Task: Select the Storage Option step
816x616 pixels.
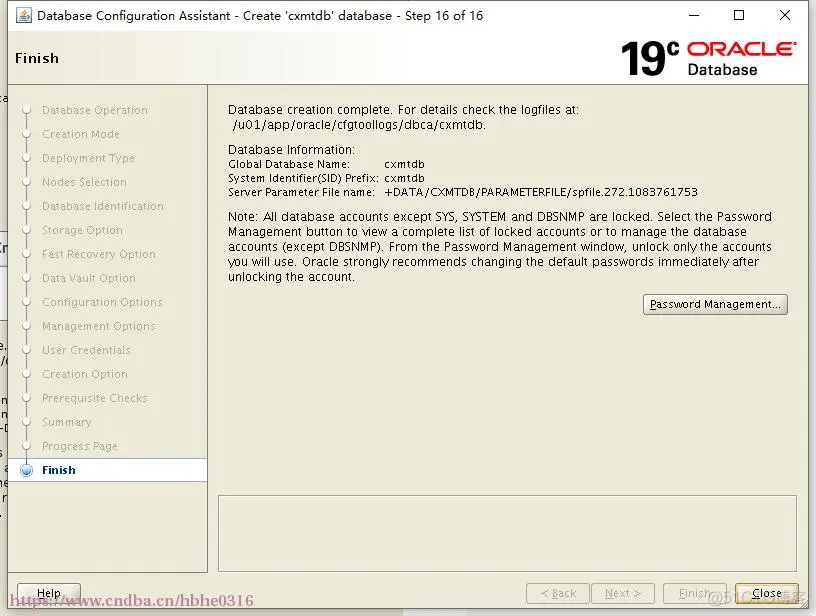Action: click(82, 230)
